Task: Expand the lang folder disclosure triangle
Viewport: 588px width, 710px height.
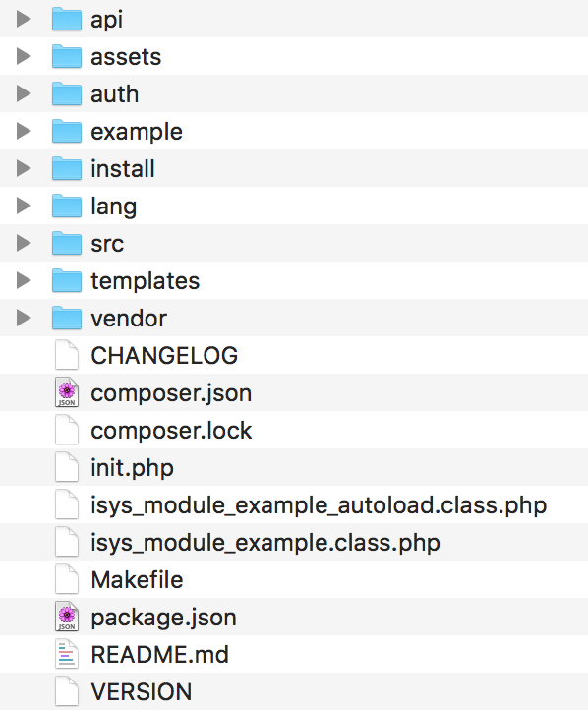Action: (x=24, y=207)
